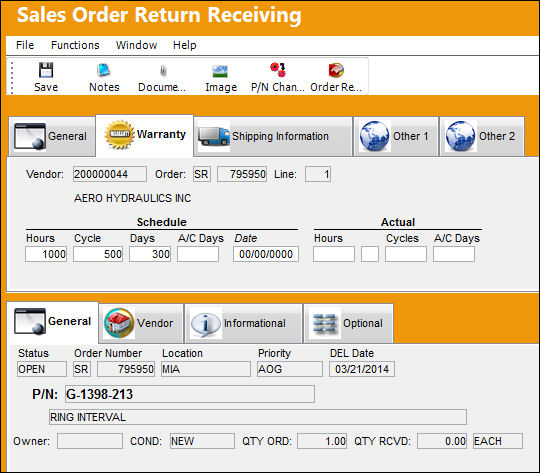Click the P/N field G-1398-213
Image resolution: width=540 pixels, height=473 pixels.
coord(190,394)
